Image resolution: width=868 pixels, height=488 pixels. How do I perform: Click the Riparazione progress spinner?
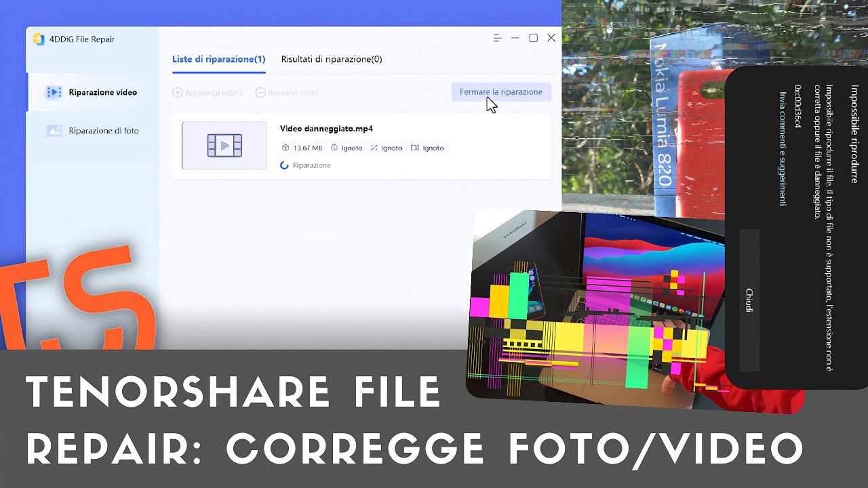click(285, 165)
